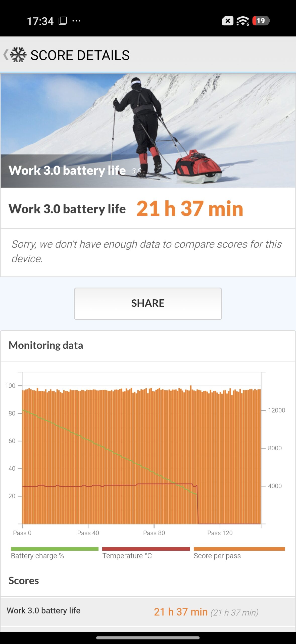
Task: Tap the home gesture bar at screen bottom
Action: pos(148,638)
